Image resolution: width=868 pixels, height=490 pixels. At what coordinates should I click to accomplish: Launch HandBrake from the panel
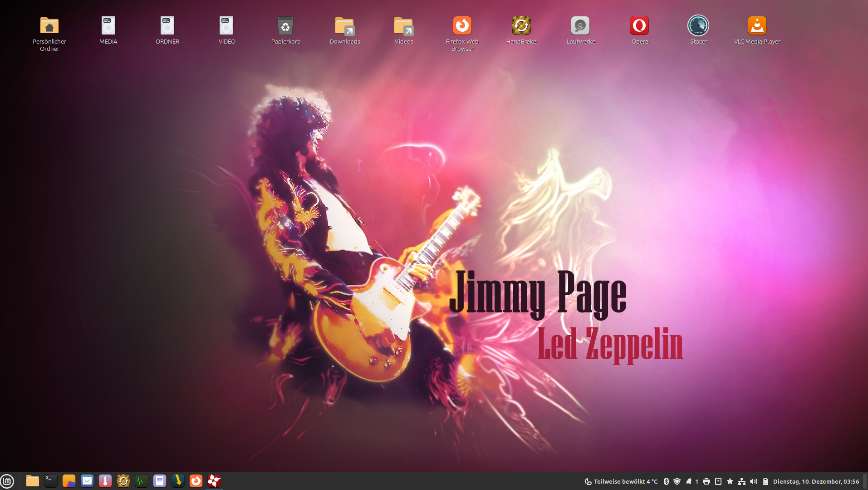point(123,481)
